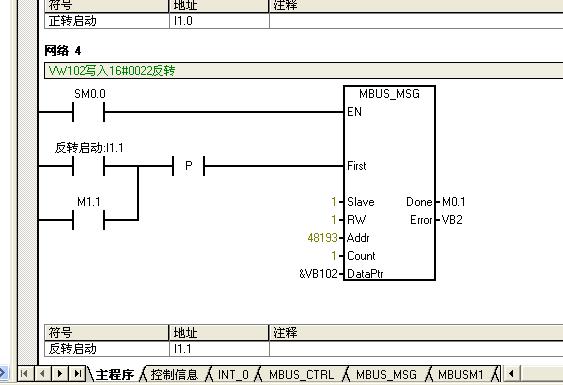Select the MBUS_MSG instruction box title
This screenshot has width=563, height=385.
[x=389, y=94]
